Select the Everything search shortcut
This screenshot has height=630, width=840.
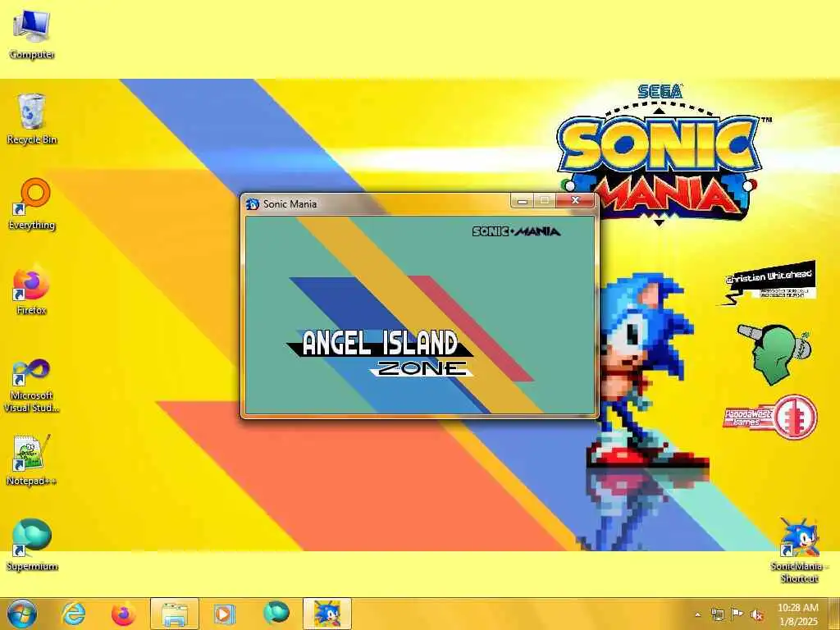pyautogui.click(x=31, y=204)
